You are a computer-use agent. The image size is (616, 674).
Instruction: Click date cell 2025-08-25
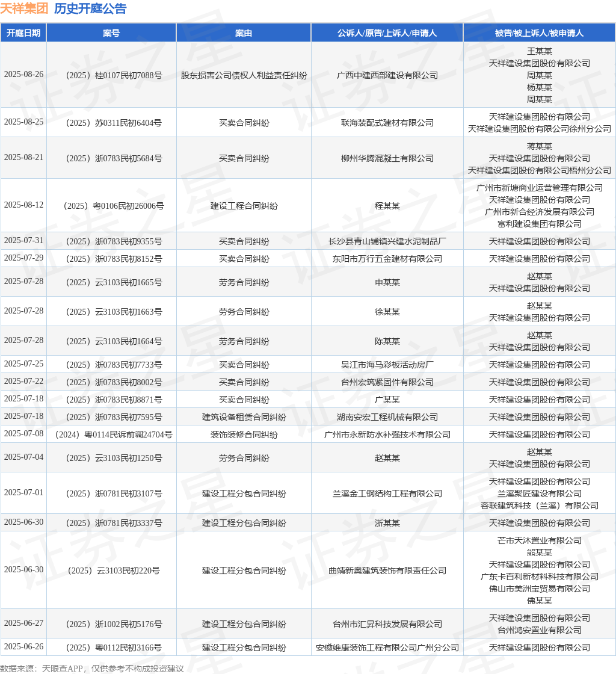click(x=23, y=122)
